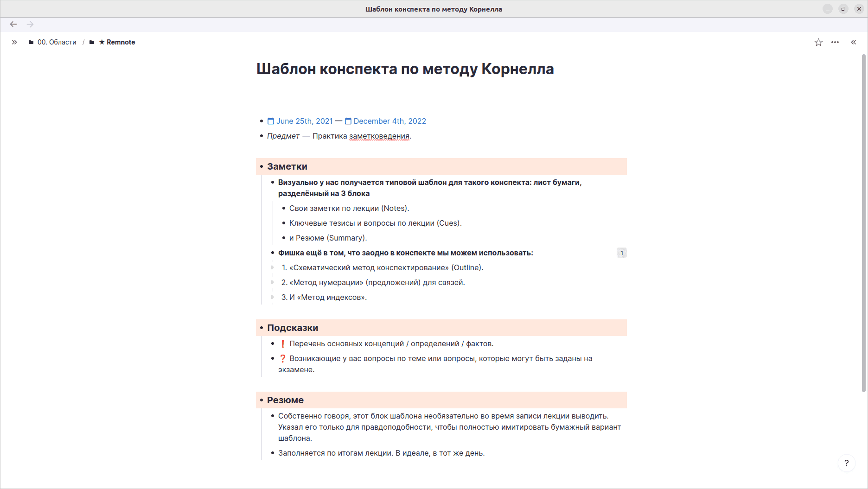Click the reference count badge showing 1
The image size is (868, 489).
[x=622, y=253]
